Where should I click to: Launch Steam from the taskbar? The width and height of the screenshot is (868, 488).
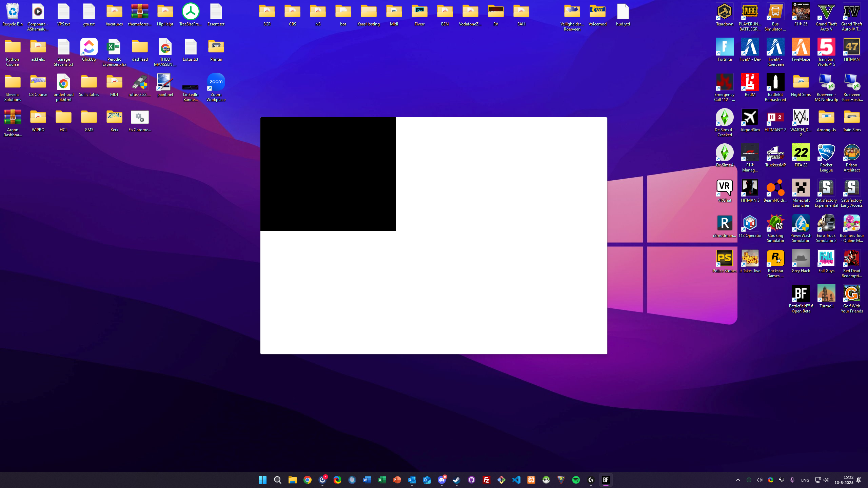(x=456, y=480)
